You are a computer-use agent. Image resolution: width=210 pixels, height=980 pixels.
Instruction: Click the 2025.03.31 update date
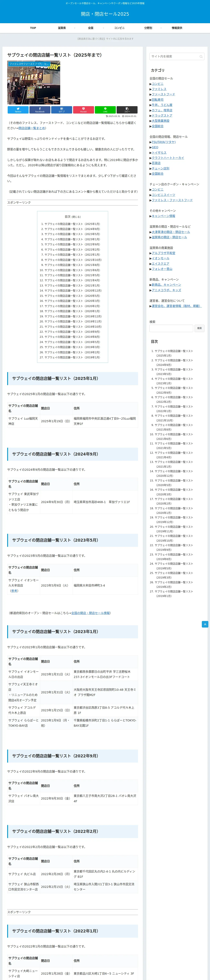coord(113,116)
